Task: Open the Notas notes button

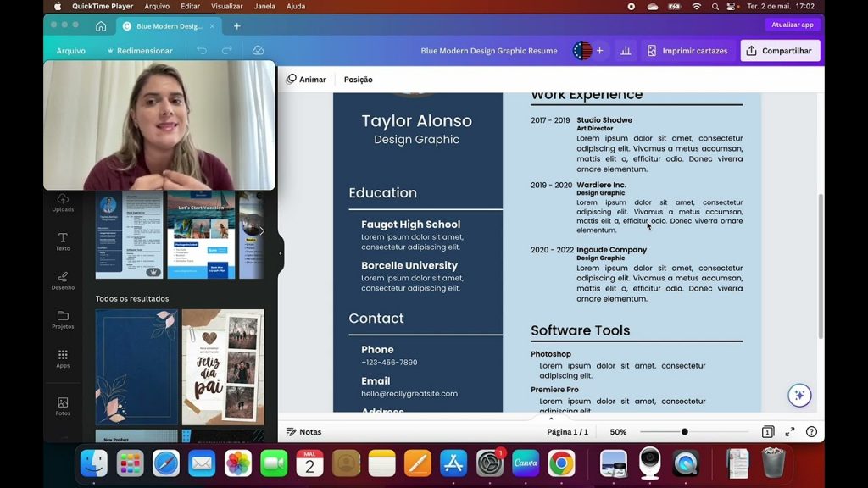Action: (x=303, y=431)
